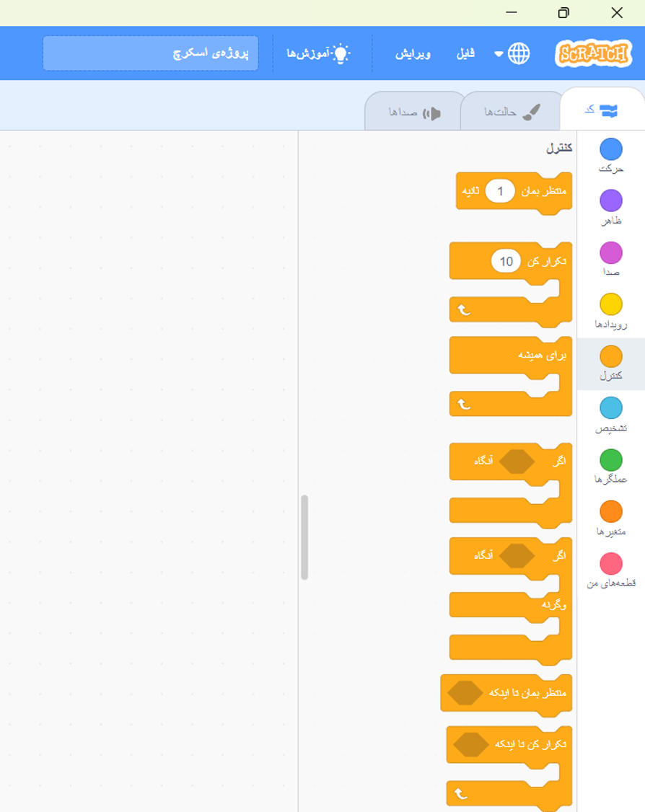Select the Looks (ظاهر) category circle

pos(611,201)
